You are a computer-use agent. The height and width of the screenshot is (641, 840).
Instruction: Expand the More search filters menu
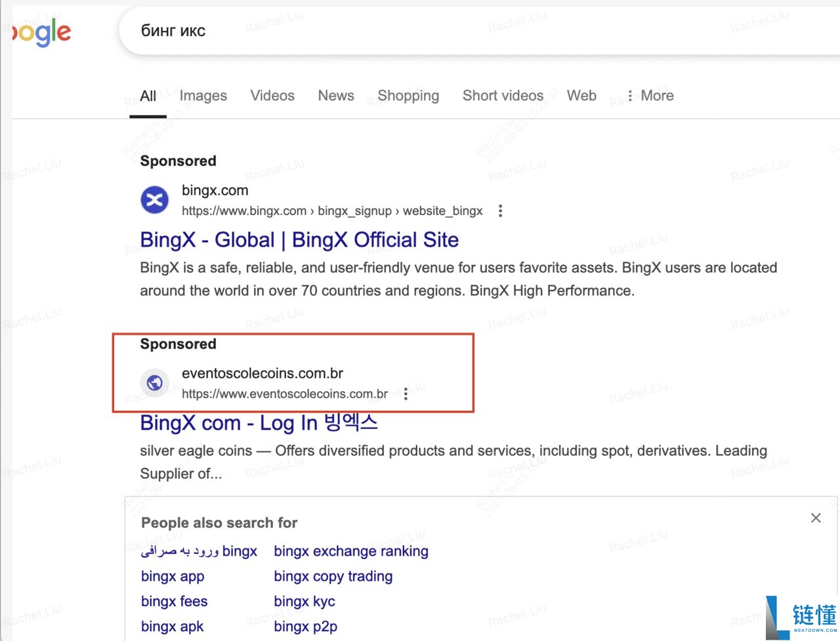pos(650,96)
